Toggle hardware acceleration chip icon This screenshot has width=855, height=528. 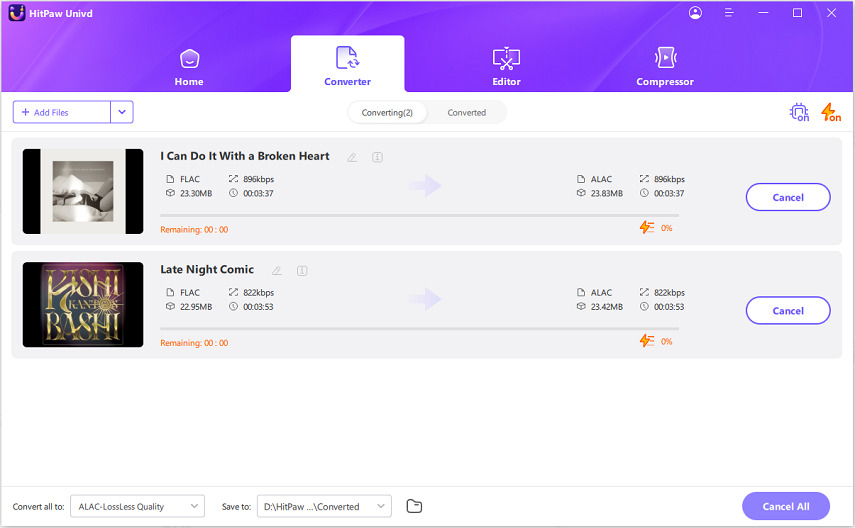pyautogui.click(x=799, y=112)
